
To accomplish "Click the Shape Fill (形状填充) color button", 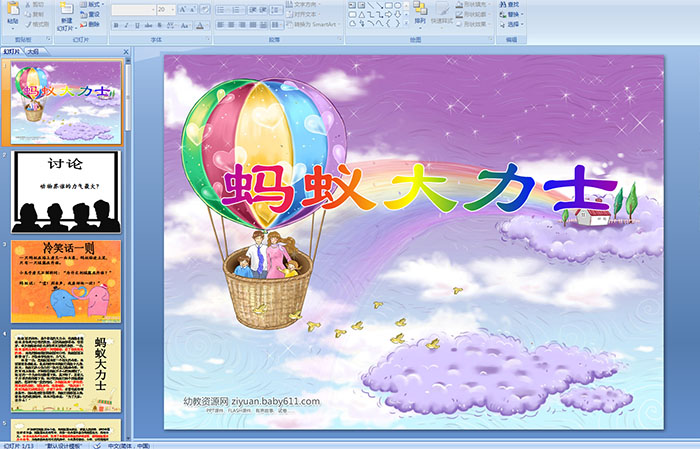I will [473, 5].
